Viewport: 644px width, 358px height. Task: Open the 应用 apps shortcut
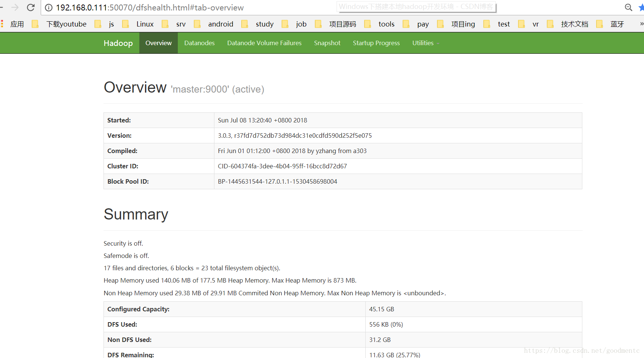coord(13,24)
